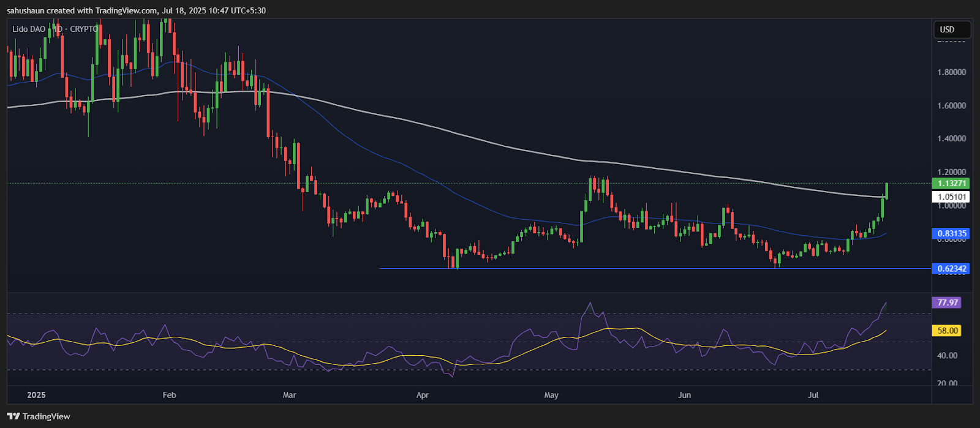
Task: Click the 40.00 RSI axis value
Action: coord(947,355)
